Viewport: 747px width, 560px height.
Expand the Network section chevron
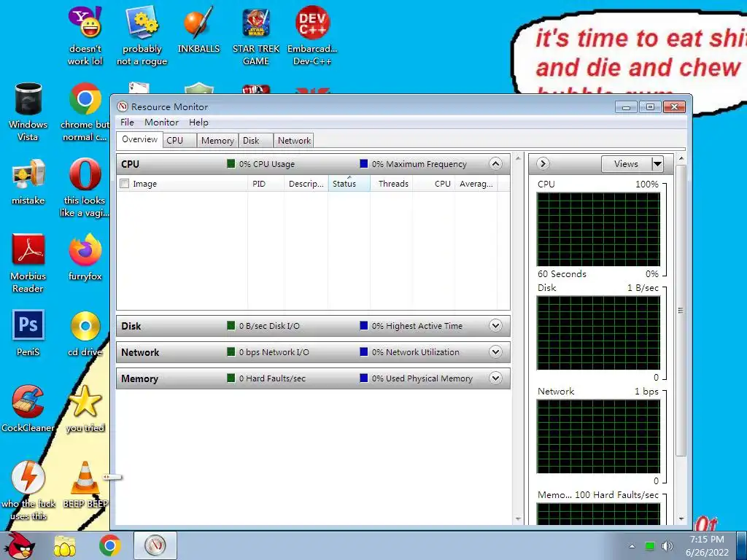click(495, 352)
